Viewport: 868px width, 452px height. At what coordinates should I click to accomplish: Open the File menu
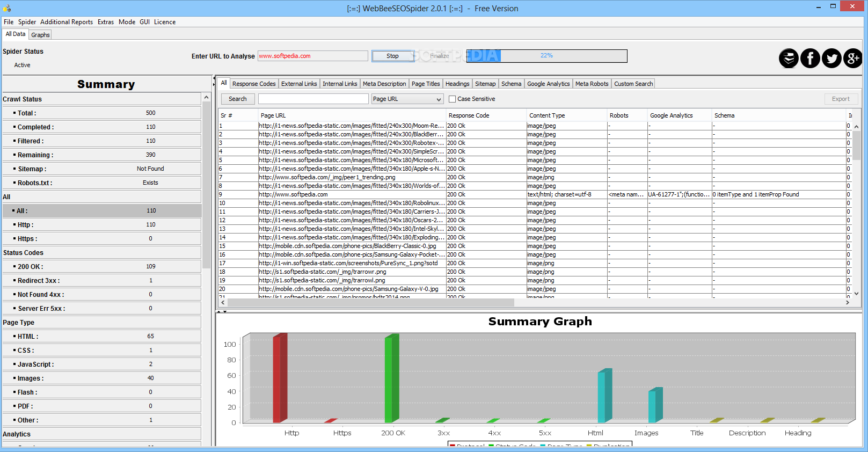tap(9, 22)
